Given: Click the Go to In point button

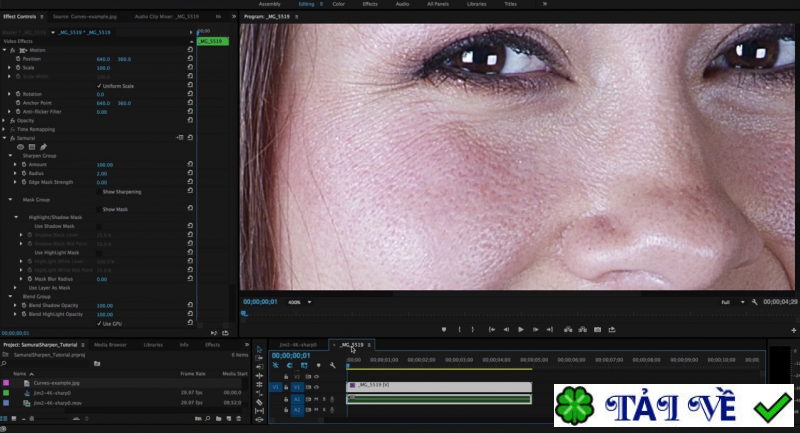Looking at the screenshot, I should point(492,329).
